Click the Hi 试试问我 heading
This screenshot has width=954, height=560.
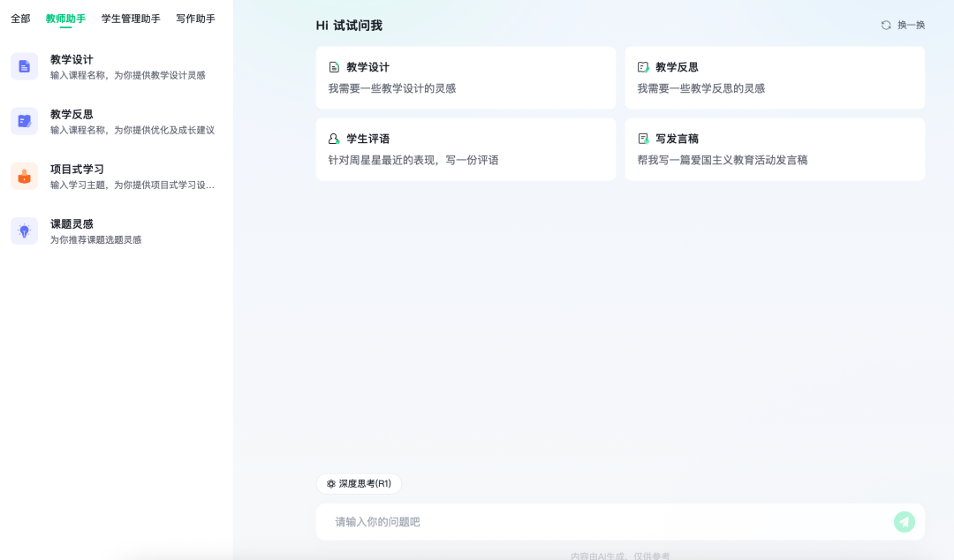tap(349, 26)
